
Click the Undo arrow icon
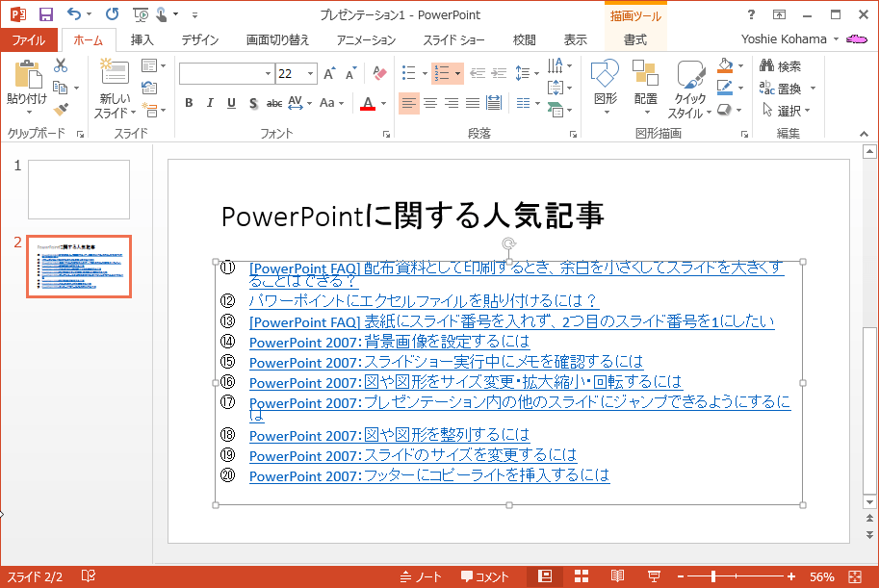(74, 14)
